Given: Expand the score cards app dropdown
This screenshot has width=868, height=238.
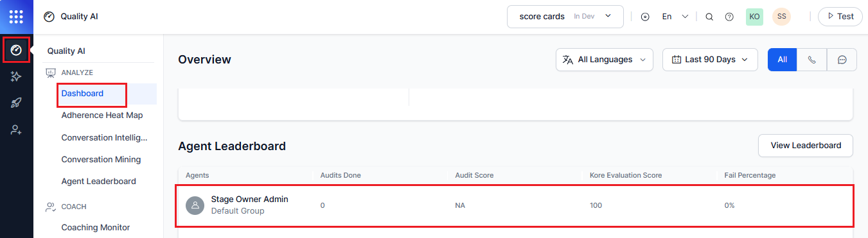Looking at the screenshot, I should click(x=565, y=17).
